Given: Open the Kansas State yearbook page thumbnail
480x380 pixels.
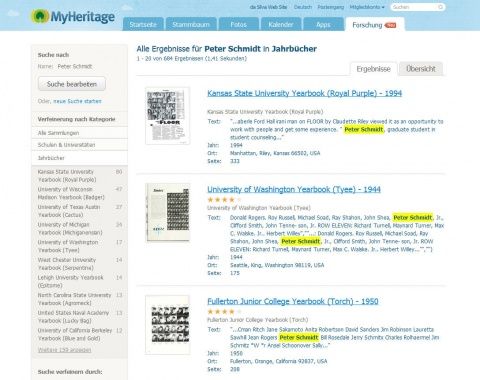Looking at the screenshot, I should (168, 116).
